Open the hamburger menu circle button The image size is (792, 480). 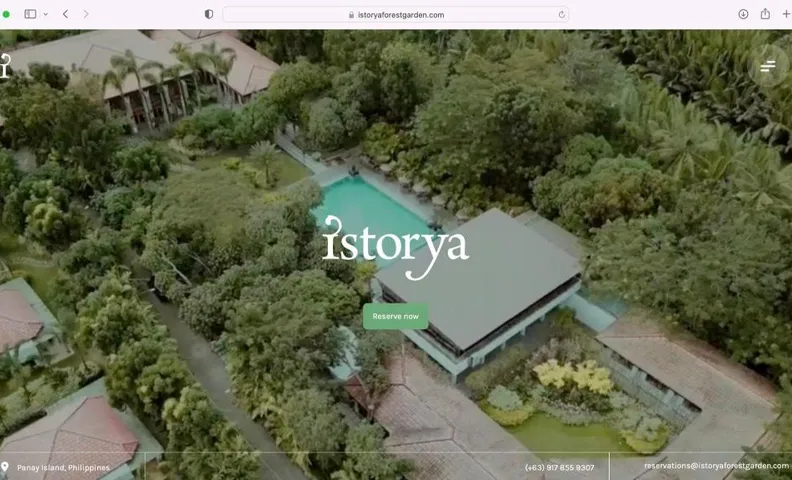(768, 66)
